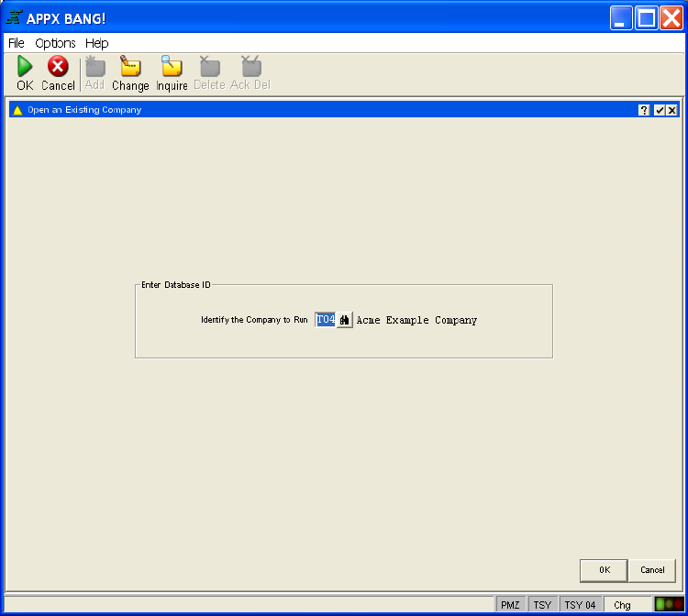Viewport: 688px width, 616px height.
Task: Click the Delete toolbar icon
Action: tap(209, 66)
